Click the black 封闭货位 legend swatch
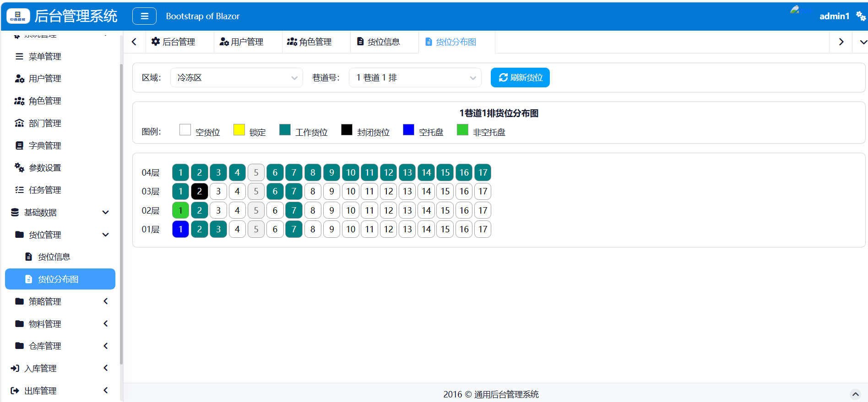 tap(347, 130)
